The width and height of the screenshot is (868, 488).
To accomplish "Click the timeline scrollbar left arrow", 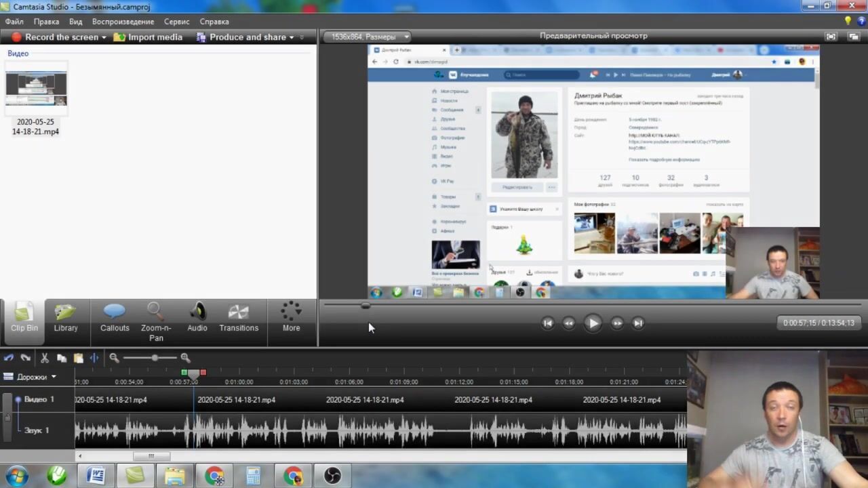I will tap(80, 456).
